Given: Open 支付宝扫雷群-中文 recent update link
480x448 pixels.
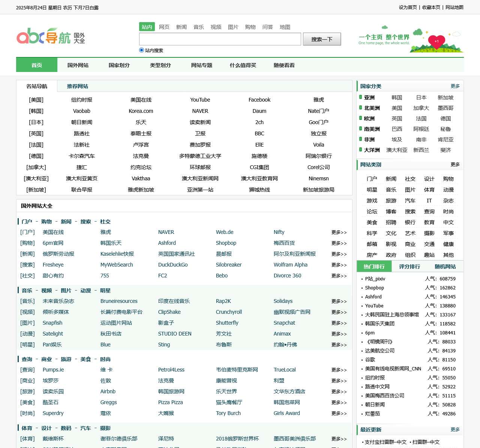Looking at the screenshot, I should click(x=385, y=442).
